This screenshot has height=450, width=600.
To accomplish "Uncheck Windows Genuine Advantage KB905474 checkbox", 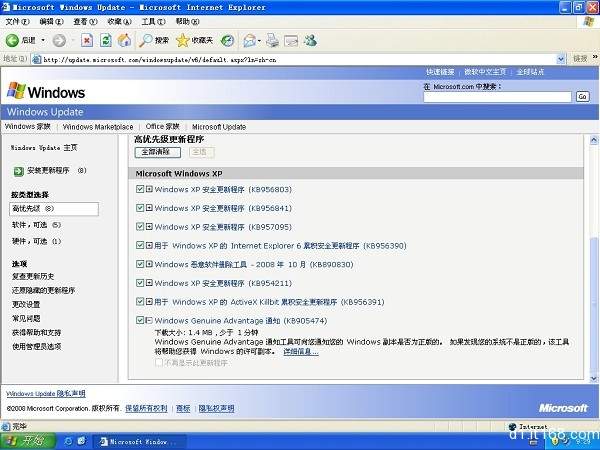I will click(x=140, y=320).
